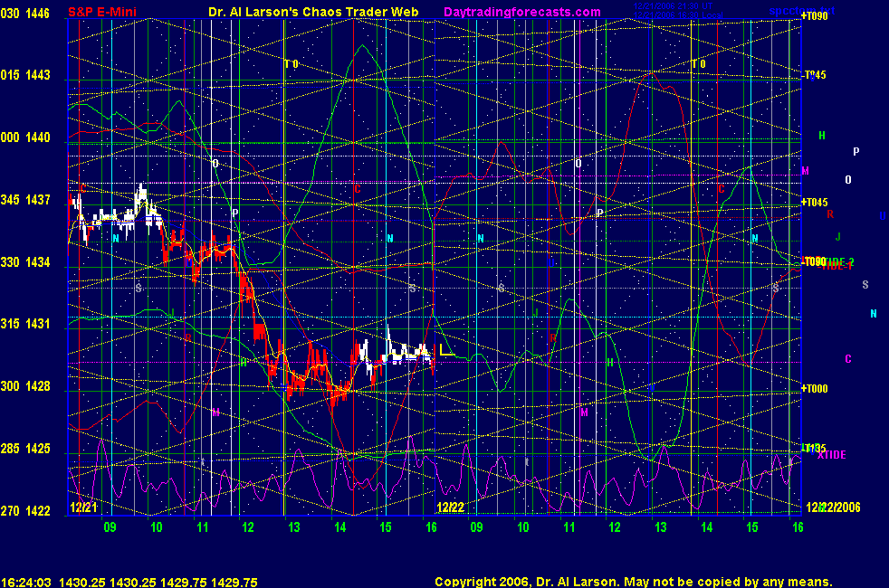Select the 285 1425 price axis label
The height and width of the screenshot is (588, 889).
coord(25,448)
